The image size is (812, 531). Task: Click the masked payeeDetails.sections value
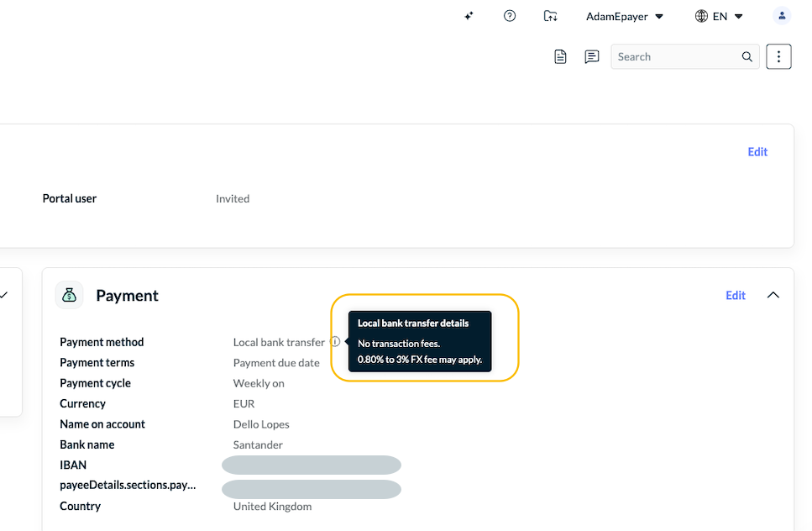(x=312, y=490)
